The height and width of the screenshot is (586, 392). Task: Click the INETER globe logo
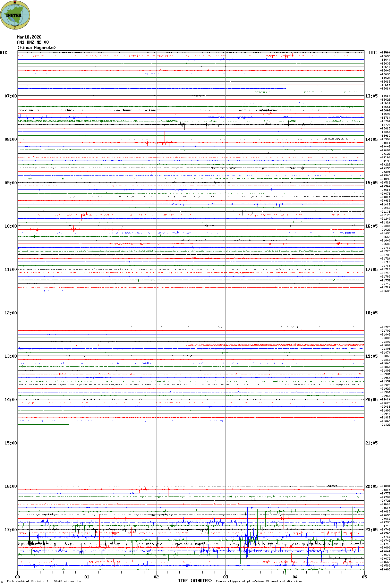(15, 15)
